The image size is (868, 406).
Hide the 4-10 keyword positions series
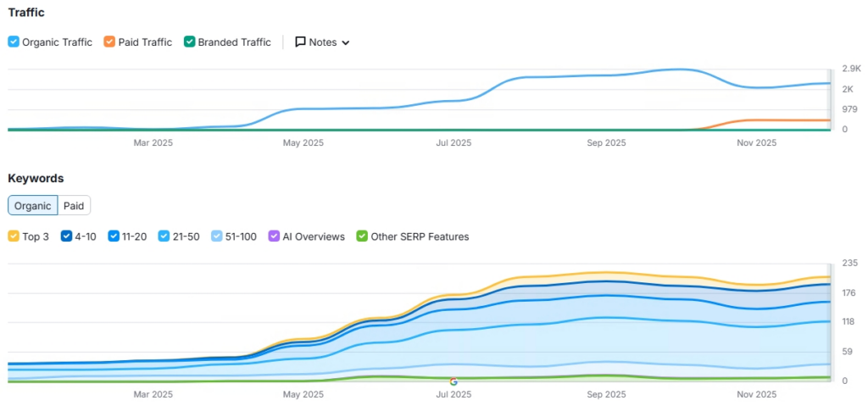(66, 236)
